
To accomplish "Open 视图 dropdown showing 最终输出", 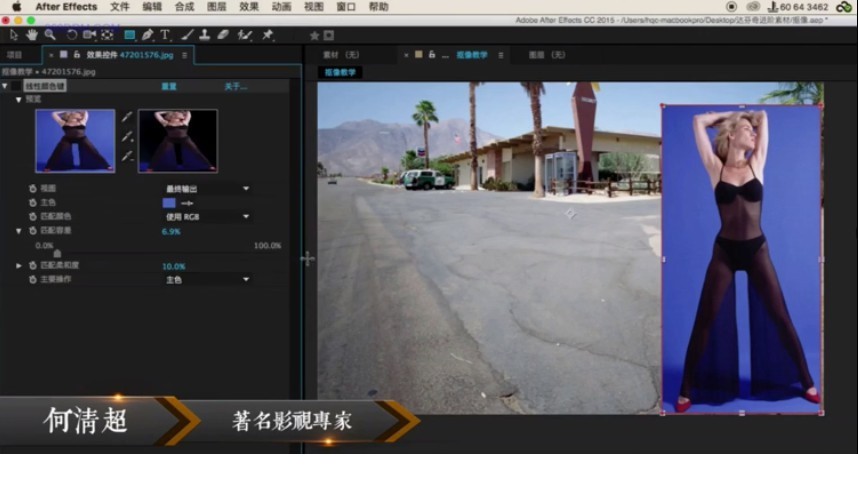I will pyautogui.click(x=207, y=189).
